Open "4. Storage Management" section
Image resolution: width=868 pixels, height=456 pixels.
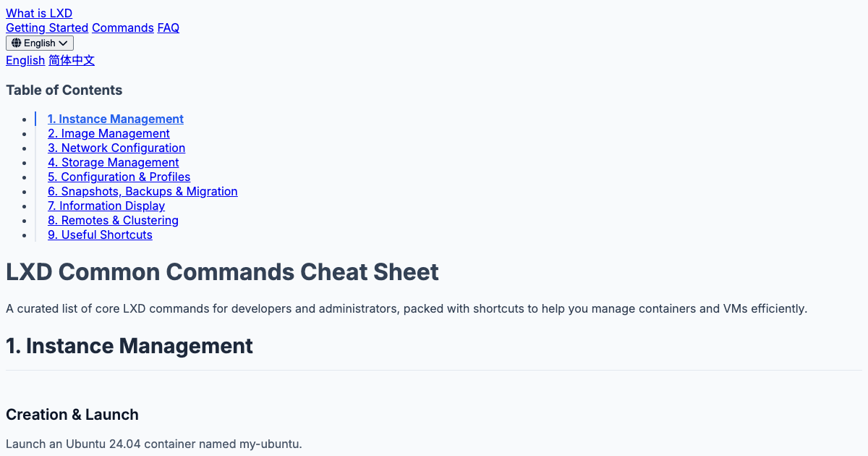click(113, 162)
